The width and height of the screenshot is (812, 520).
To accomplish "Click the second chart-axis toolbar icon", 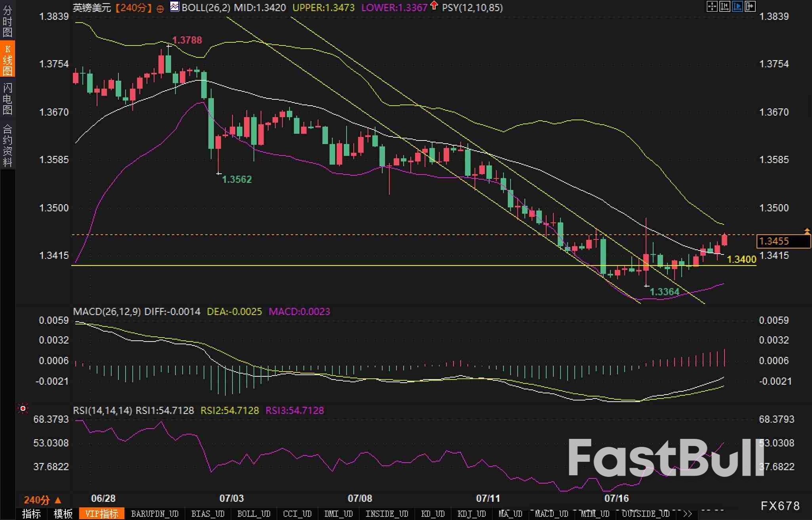I will pyautogui.click(x=724, y=6).
